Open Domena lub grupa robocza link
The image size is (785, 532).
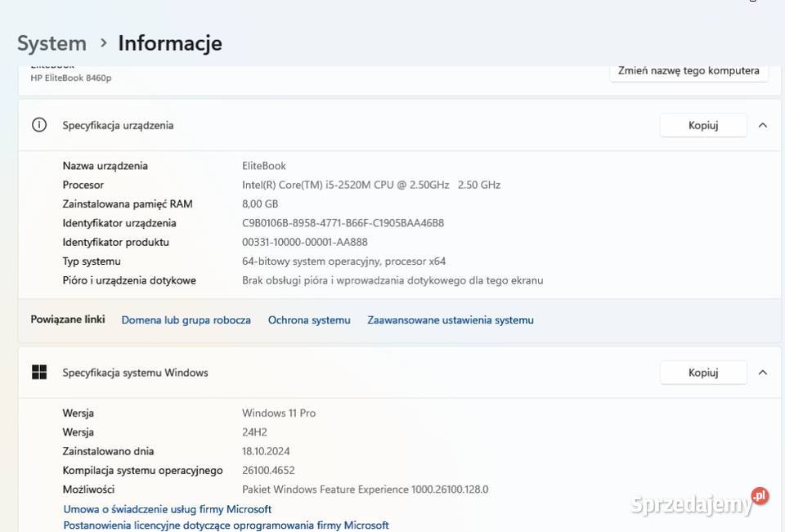click(186, 320)
